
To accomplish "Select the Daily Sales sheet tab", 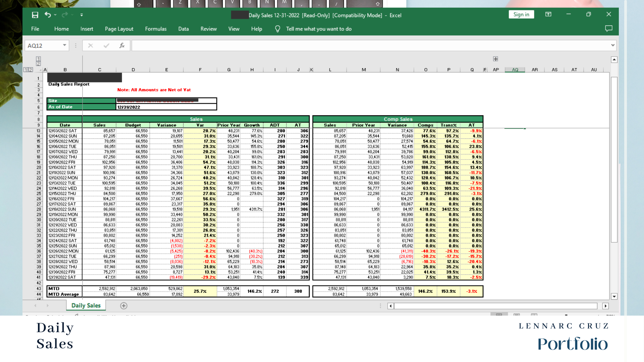I will tap(86, 305).
